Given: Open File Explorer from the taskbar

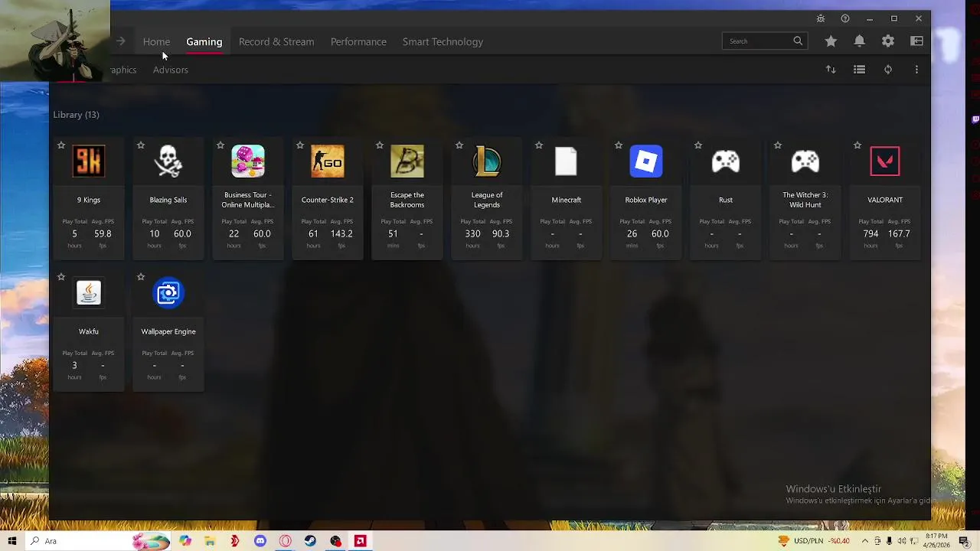Looking at the screenshot, I should point(210,541).
